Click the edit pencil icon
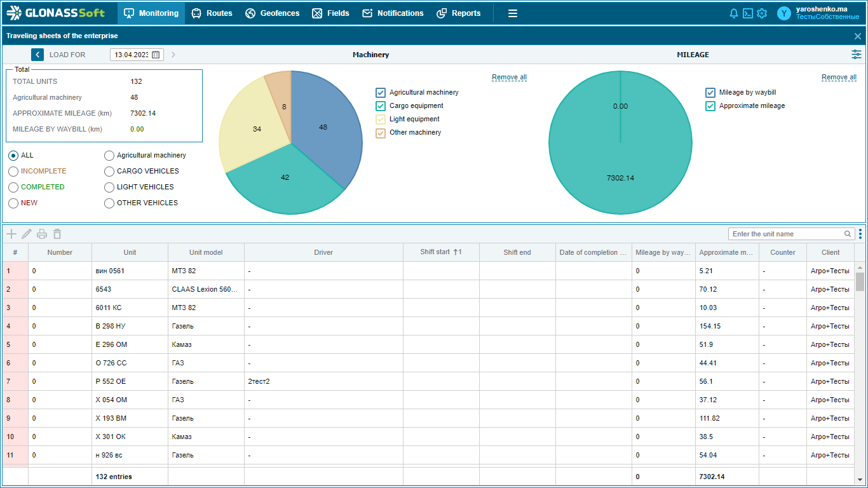 pos(26,234)
